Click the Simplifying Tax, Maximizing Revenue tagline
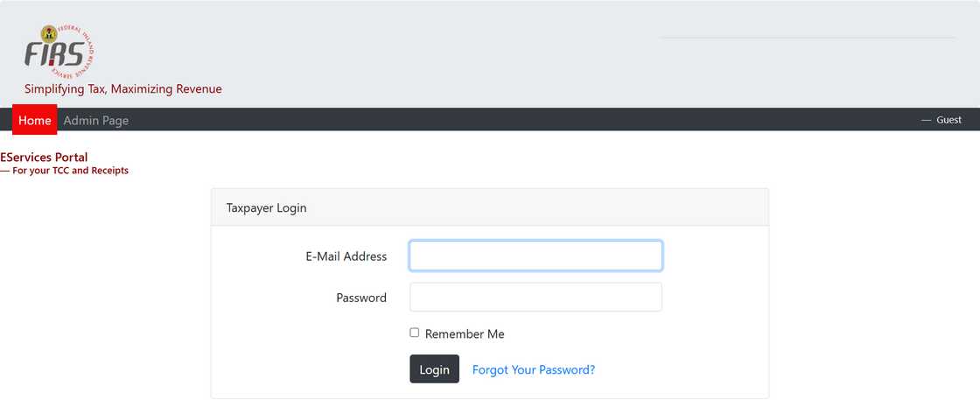The image size is (980, 400). 123,89
